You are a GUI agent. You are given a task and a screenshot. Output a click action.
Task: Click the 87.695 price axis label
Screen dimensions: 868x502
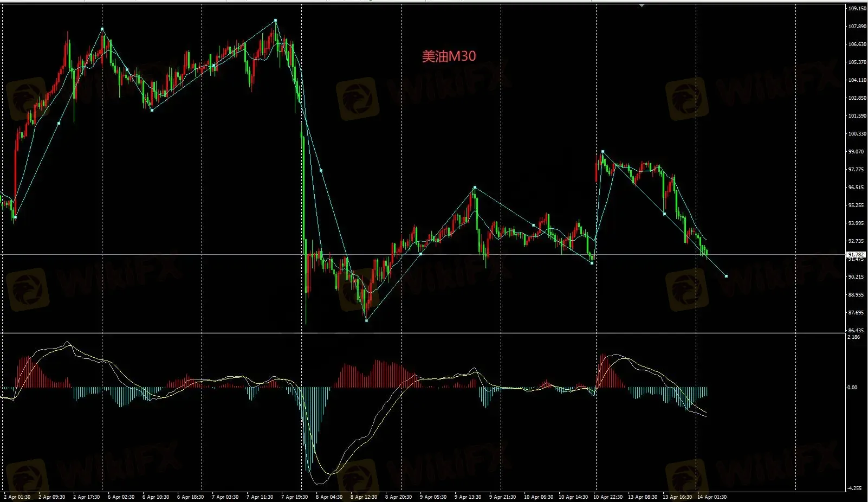(x=856, y=313)
